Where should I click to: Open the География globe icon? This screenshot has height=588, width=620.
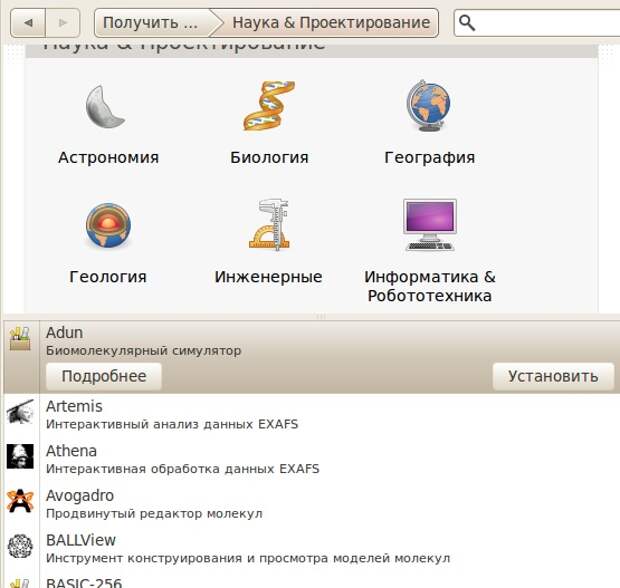click(x=429, y=106)
